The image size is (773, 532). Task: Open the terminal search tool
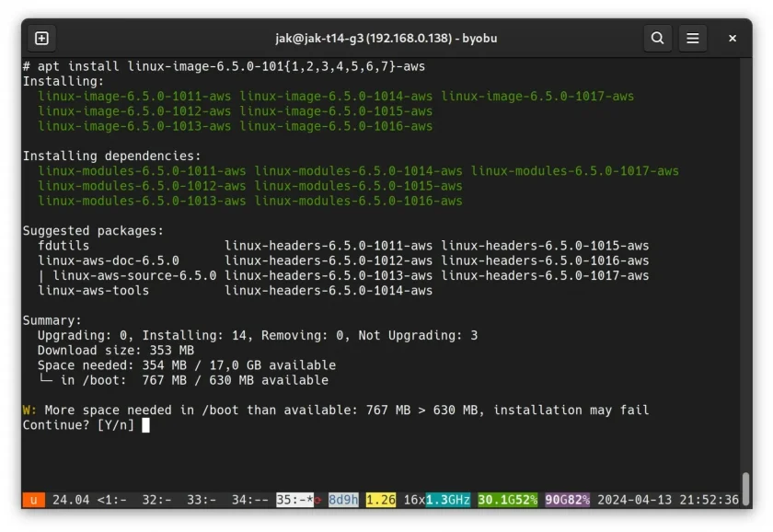tap(657, 38)
